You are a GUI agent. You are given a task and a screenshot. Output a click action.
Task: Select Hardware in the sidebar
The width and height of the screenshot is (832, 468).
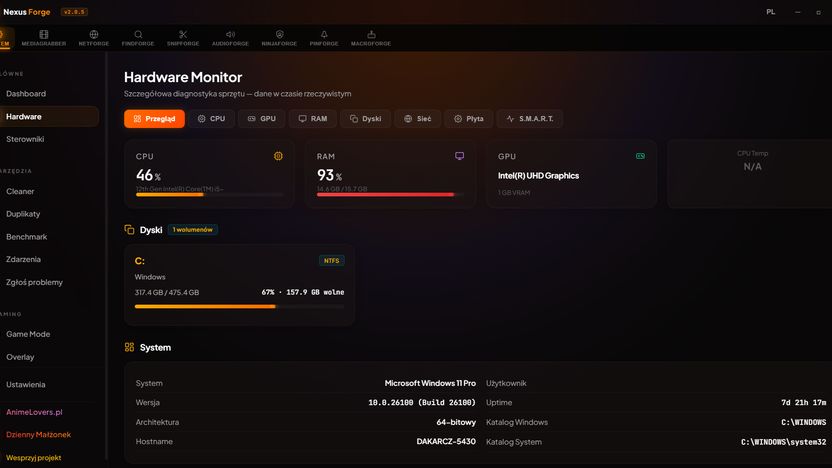(49, 117)
